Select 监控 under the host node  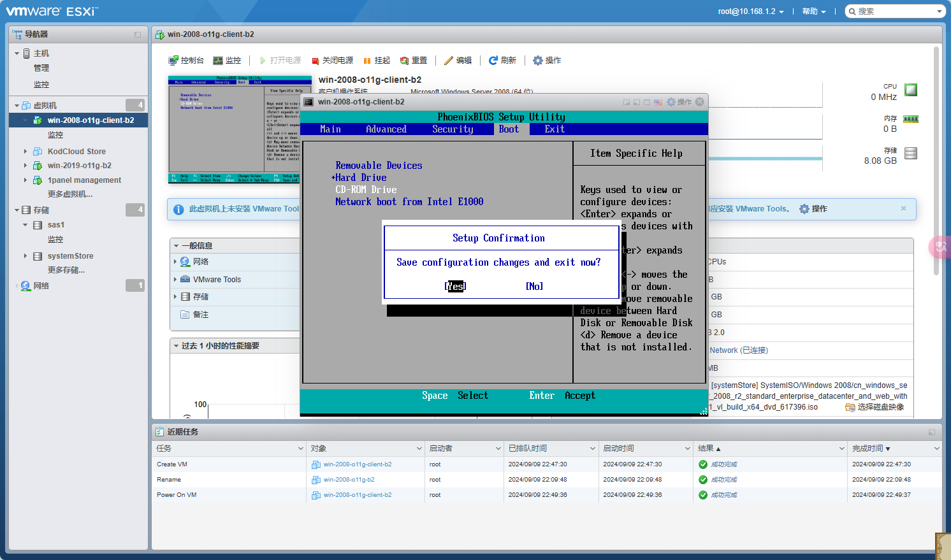[x=41, y=85]
